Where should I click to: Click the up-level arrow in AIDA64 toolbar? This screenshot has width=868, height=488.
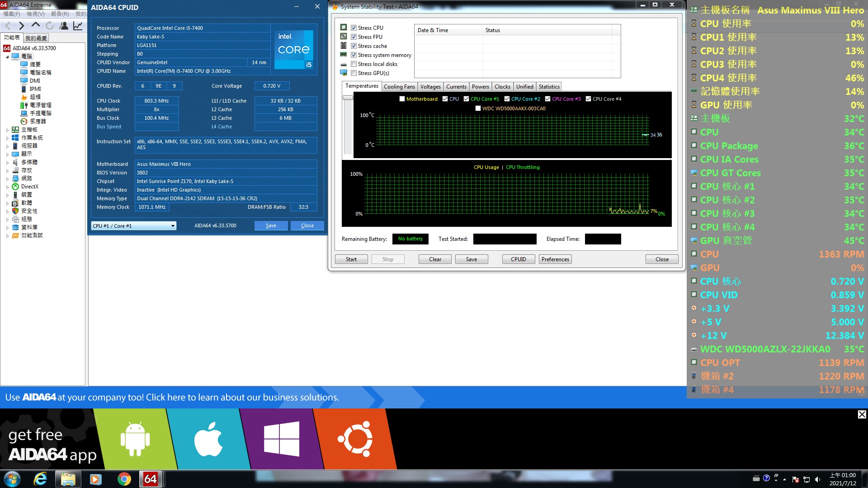[x=36, y=25]
